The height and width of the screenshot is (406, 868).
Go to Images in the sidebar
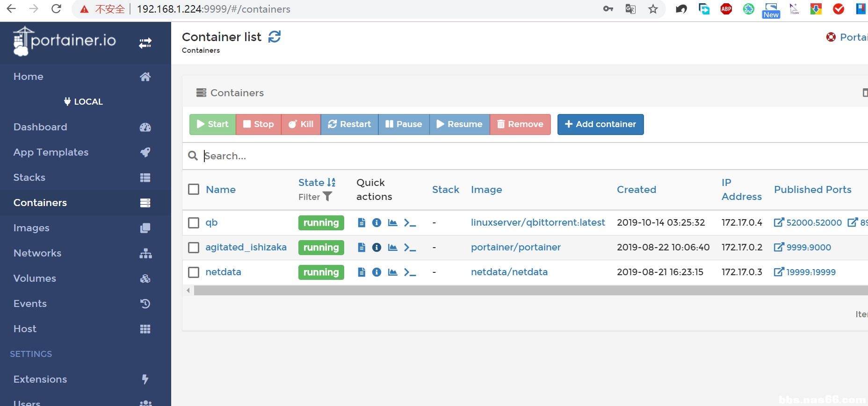86,228
